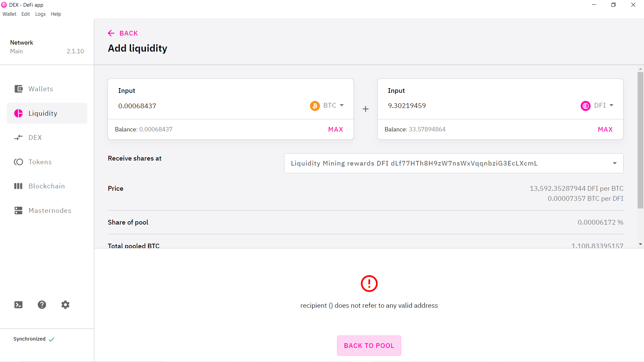Image resolution: width=644 pixels, height=362 pixels.
Task: Open the Help menu
Action: click(56, 14)
